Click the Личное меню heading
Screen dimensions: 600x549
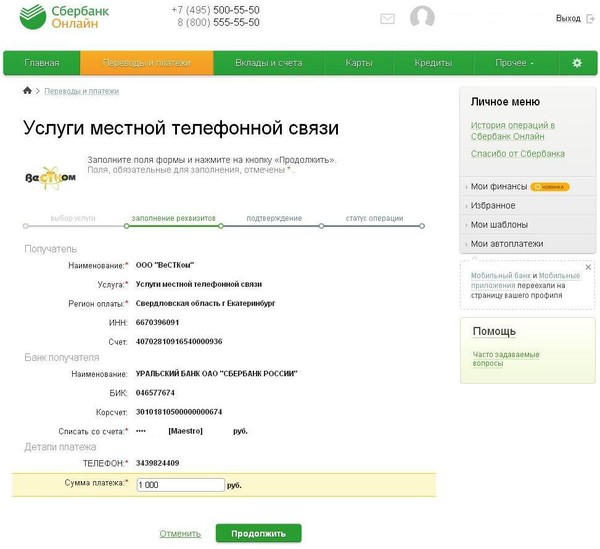point(505,101)
